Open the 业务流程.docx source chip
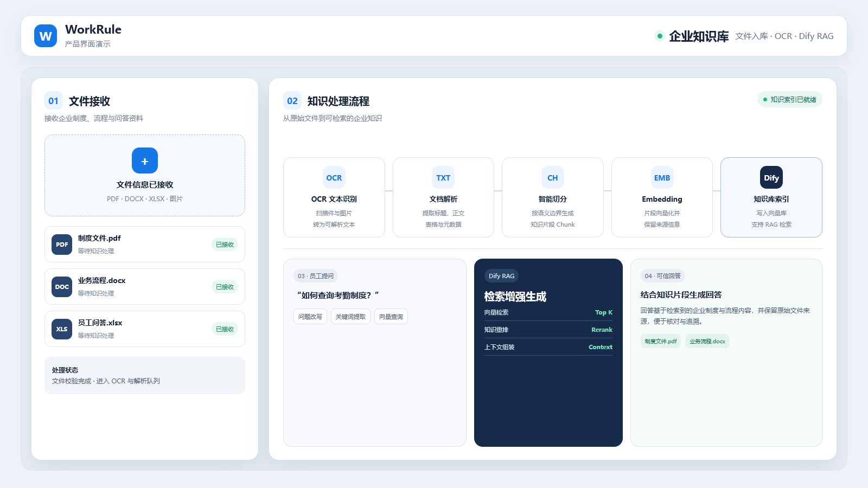The height and width of the screenshot is (488, 868). point(707,341)
